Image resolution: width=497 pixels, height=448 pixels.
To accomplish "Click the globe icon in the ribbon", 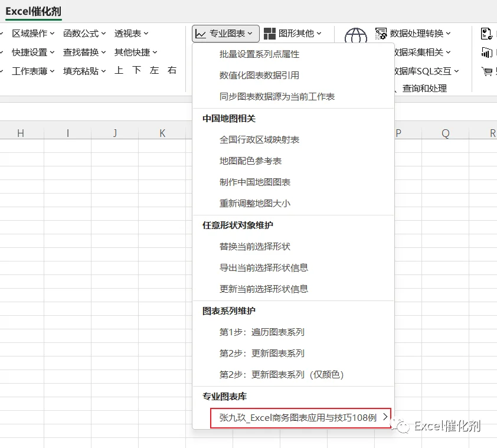I will [356, 35].
